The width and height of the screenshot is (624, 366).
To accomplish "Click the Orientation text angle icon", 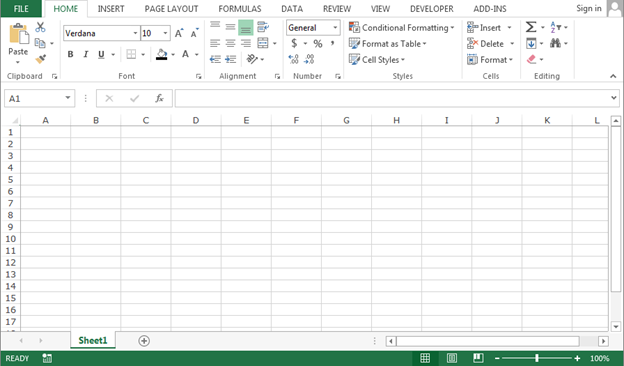I will pos(252,59).
